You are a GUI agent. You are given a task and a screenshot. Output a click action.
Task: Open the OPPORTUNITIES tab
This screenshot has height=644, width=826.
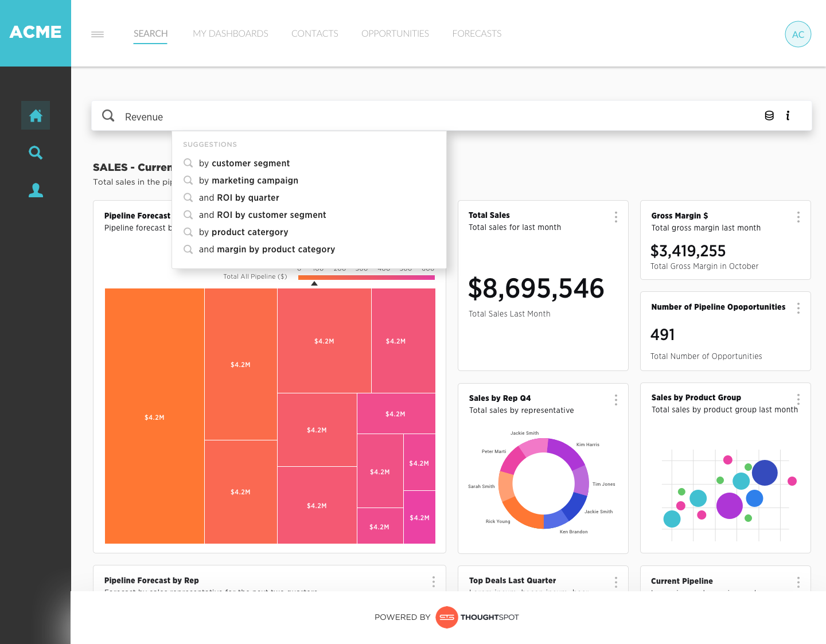(x=395, y=33)
